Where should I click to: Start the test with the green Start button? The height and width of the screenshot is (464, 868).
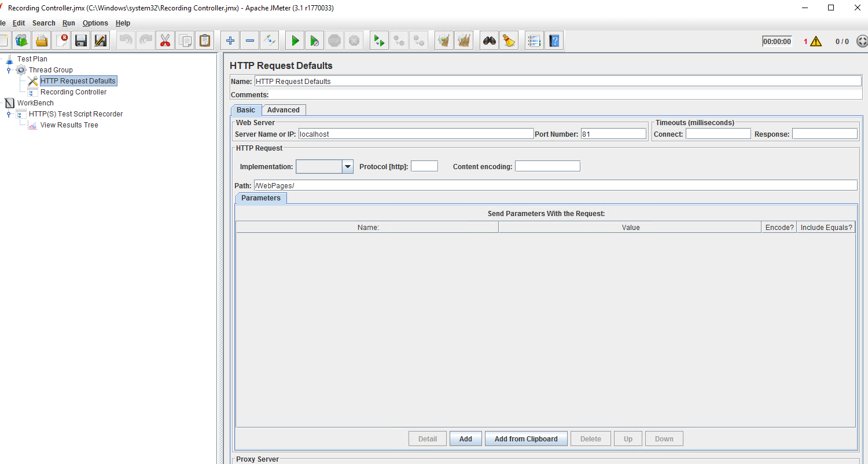pos(295,40)
